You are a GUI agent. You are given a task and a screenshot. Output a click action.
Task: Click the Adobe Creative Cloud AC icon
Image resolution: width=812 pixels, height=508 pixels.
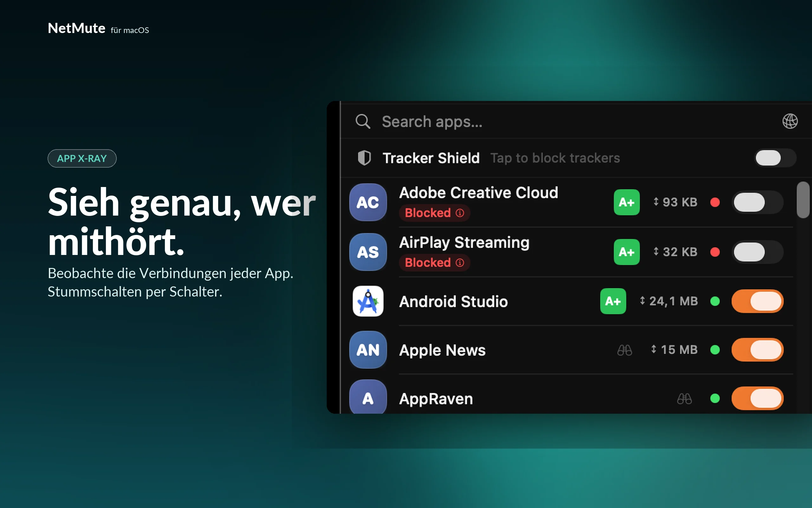(x=368, y=202)
